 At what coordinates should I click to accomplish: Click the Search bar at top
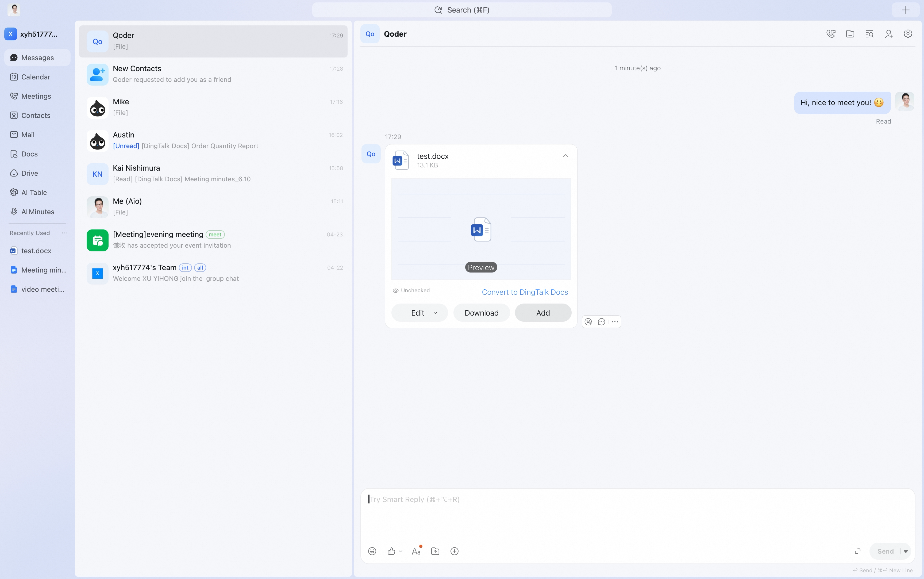click(462, 10)
